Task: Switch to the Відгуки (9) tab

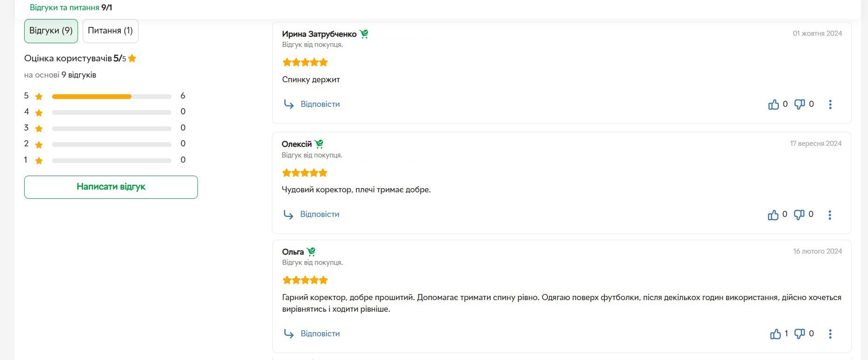Action: (51, 31)
